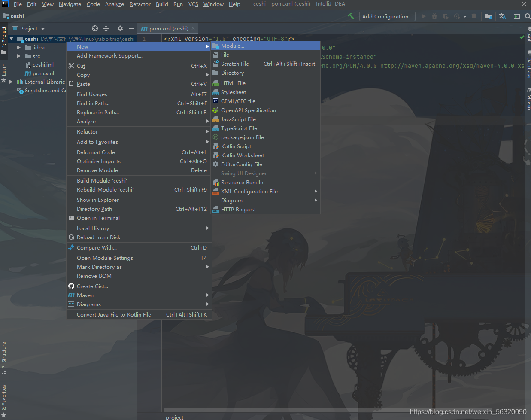Expand the Analyze submenu
Viewport: 531px width, 420px height.
(139, 122)
